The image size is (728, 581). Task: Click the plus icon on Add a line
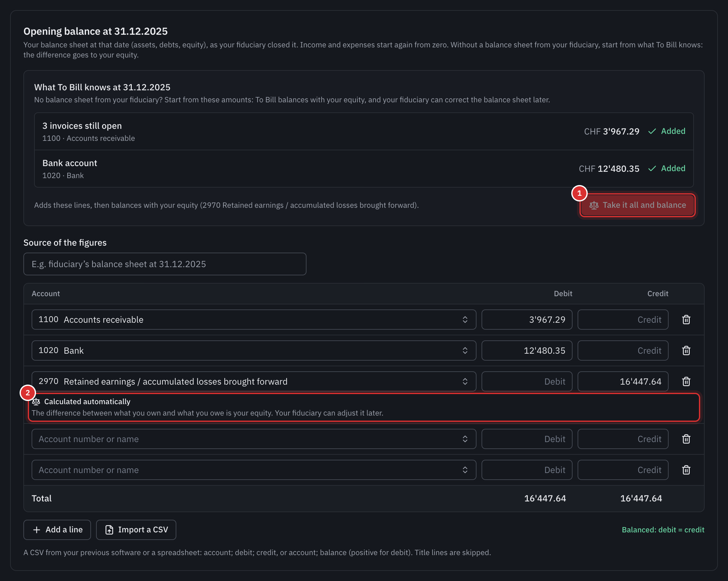tap(36, 530)
